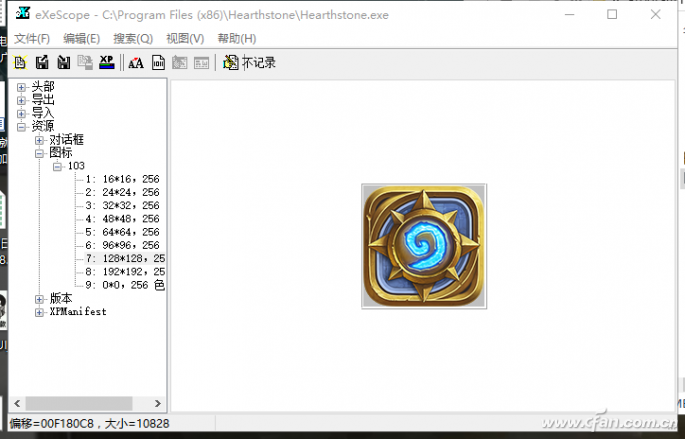
Task: Select icon entry 6: 96*96, 256
Action: tap(122, 245)
